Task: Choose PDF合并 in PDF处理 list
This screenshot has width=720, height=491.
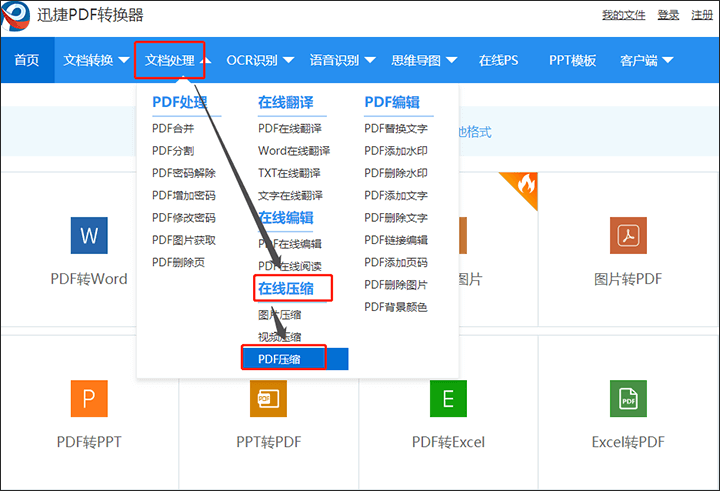Action: click(173, 128)
